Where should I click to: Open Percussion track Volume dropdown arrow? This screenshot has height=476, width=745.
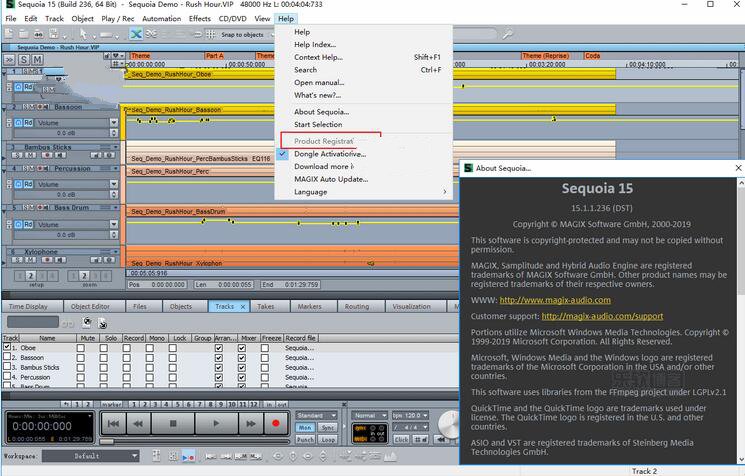tap(114, 184)
